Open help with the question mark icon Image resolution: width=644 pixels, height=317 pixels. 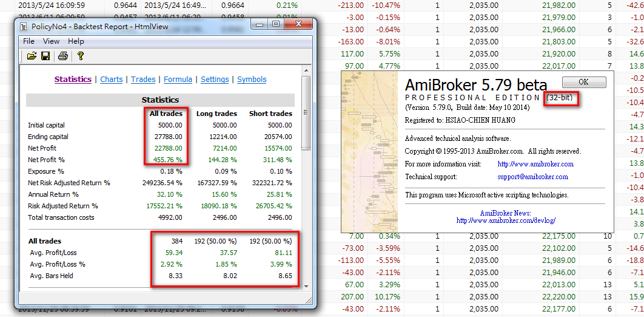tap(81, 56)
